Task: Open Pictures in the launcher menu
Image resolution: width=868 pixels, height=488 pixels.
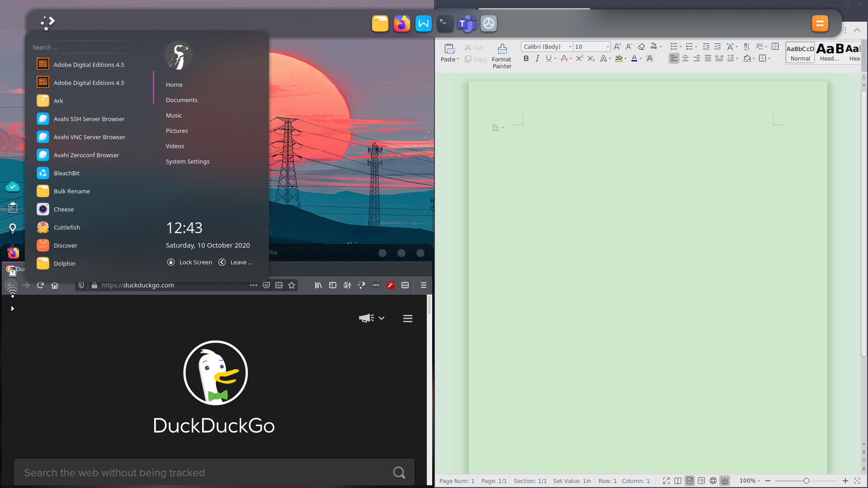Action: tap(177, 131)
